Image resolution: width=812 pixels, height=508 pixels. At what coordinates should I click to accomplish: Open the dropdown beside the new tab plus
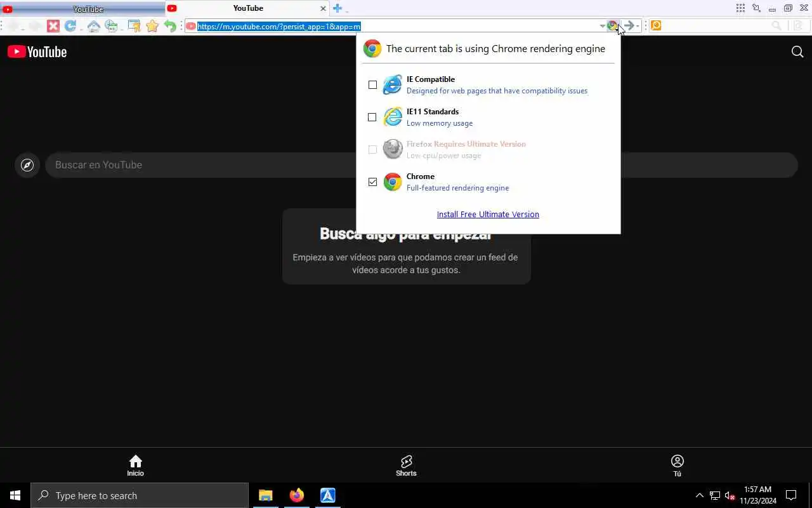click(347, 11)
